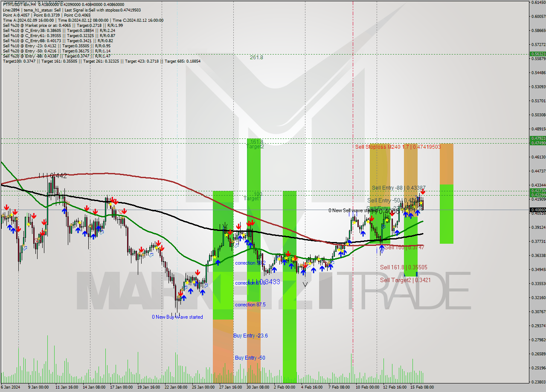Select the 'Sell %20 @ Entry -50: 0.4216' line

tap(57, 51)
